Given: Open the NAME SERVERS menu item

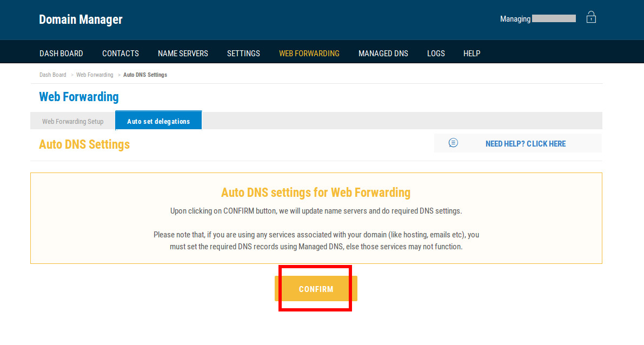Looking at the screenshot, I should [183, 54].
